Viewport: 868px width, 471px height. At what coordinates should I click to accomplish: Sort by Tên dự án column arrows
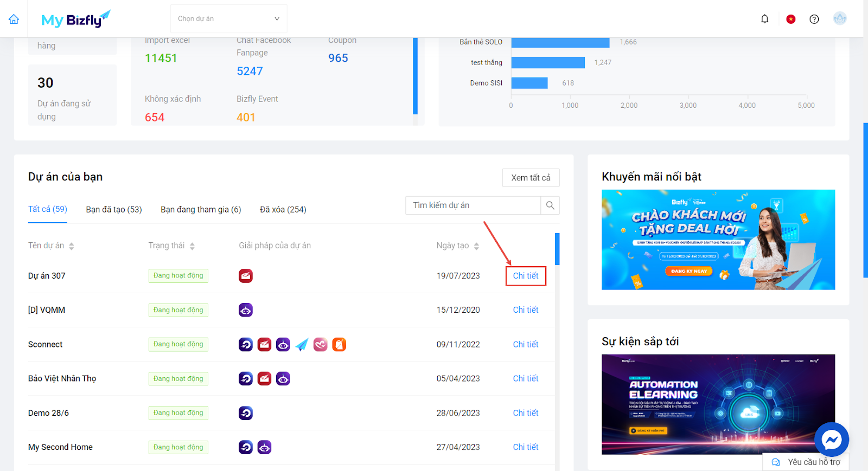pyautogui.click(x=71, y=246)
